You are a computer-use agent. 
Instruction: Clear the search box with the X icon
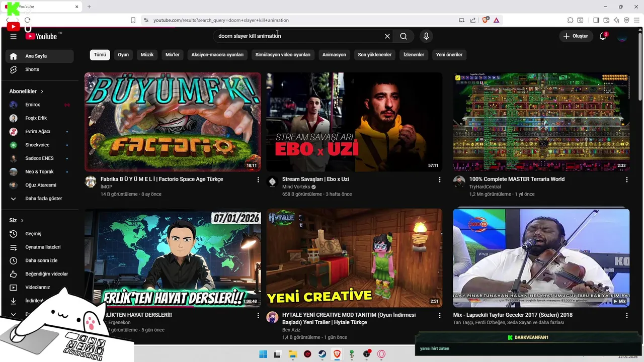(387, 36)
